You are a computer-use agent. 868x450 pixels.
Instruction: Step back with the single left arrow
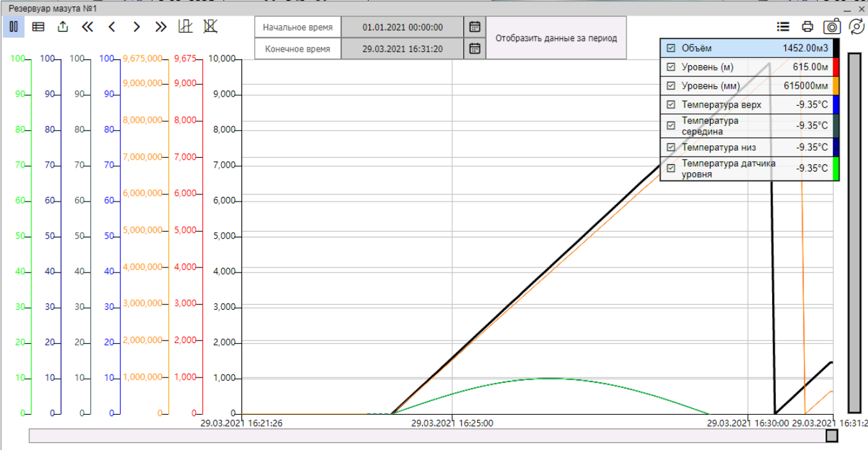tap(112, 27)
